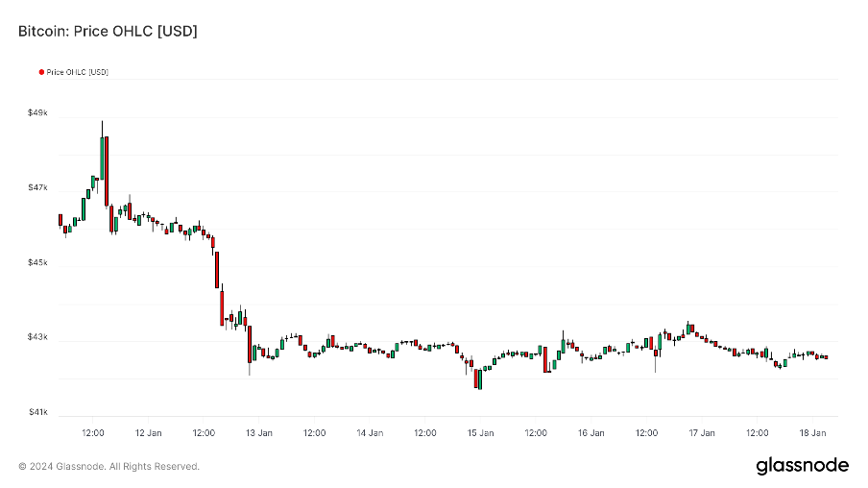Click the red legend dot for Price OHLC
This screenshot has height=488, width=868.
[x=41, y=72]
